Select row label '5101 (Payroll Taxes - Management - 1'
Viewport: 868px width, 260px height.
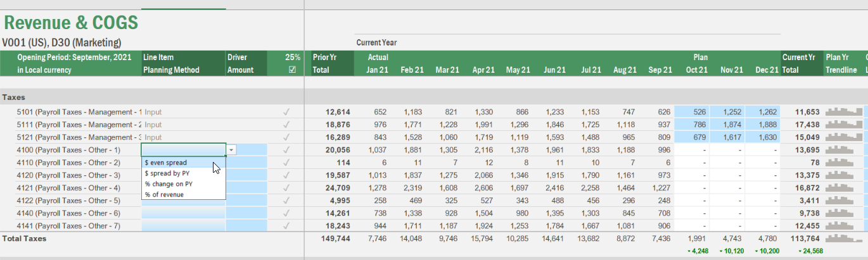coord(79,112)
